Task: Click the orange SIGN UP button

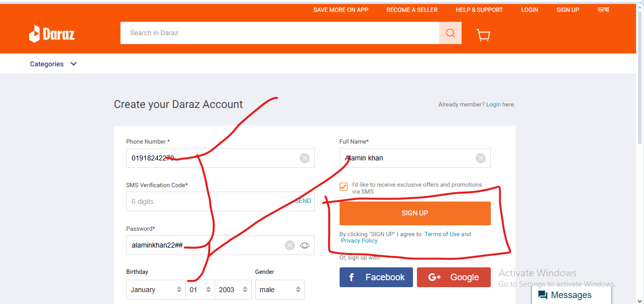Action: click(415, 213)
